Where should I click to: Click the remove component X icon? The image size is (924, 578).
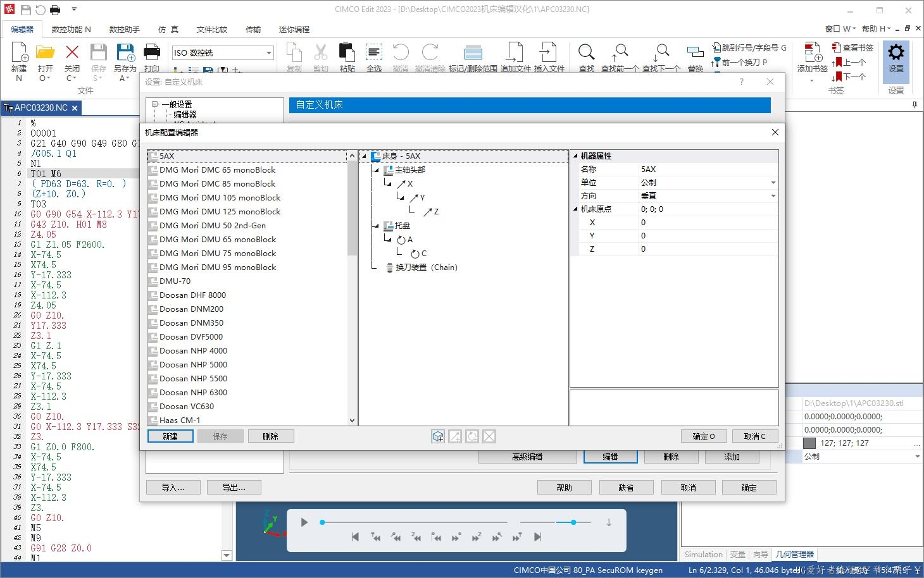pos(489,436)
